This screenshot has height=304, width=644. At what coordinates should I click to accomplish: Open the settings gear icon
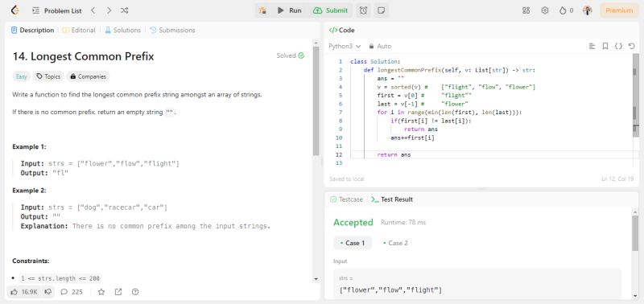point(545,10)
